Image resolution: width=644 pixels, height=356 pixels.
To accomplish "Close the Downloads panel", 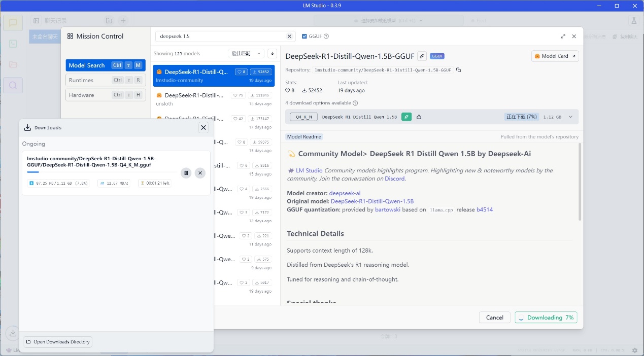I will (x=204, y=128).
